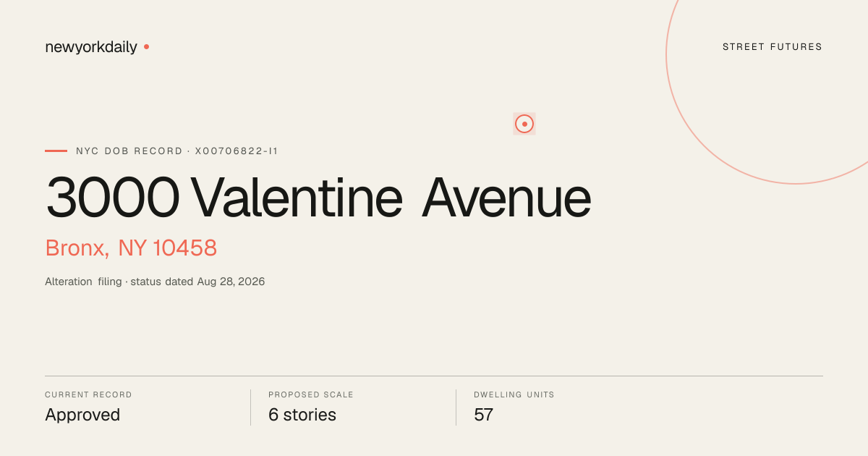The height and width of the screenshot is (456, 868).
Task: Click the Alteration filing status date line
Action: point(155,282)
